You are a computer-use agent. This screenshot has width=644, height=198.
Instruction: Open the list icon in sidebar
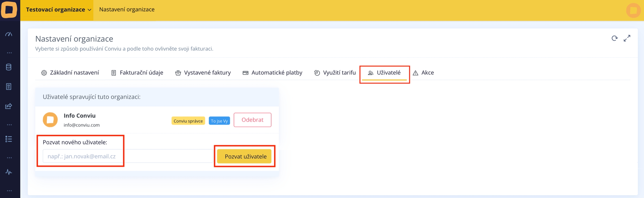tap(9, 139)
